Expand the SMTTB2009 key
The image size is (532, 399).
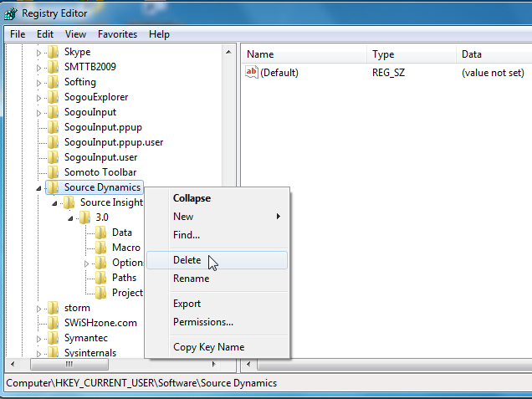click(x=38, y=68)
